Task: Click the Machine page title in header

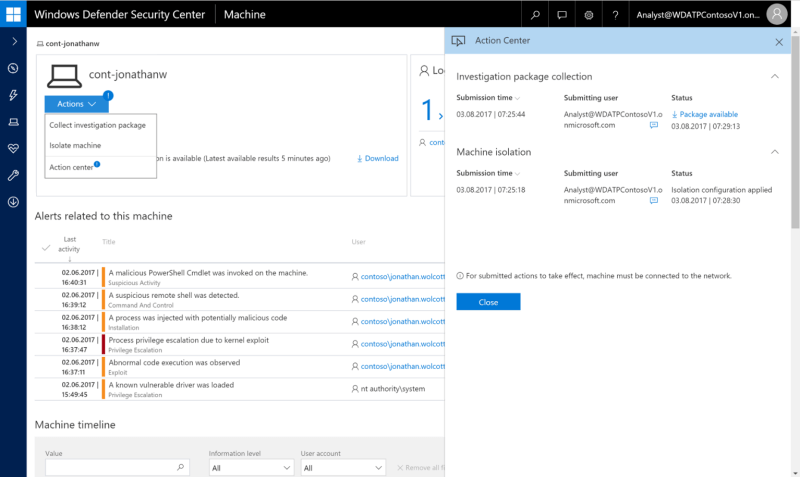Action: pyautogui.click(x=244, y=14)
